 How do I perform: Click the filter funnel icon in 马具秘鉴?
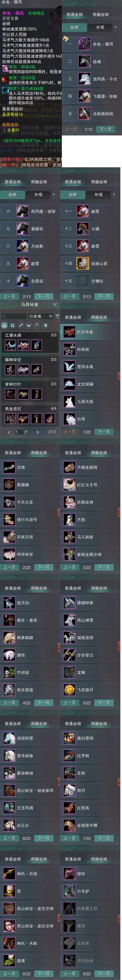[57, 317]
